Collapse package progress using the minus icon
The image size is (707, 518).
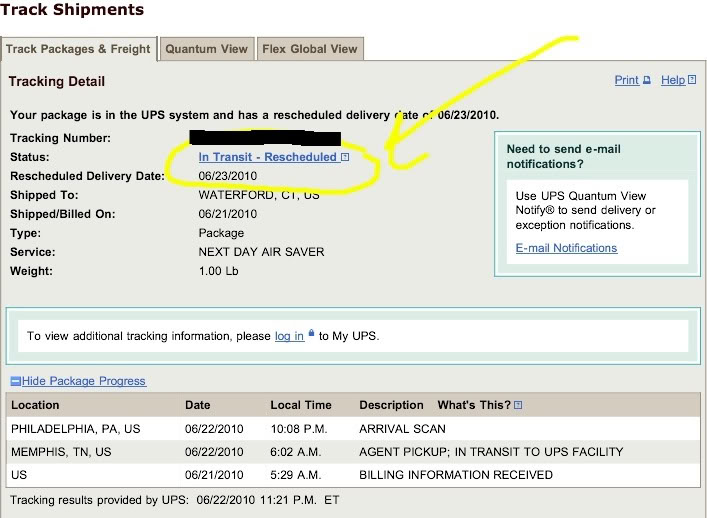(x=15, y=381)
